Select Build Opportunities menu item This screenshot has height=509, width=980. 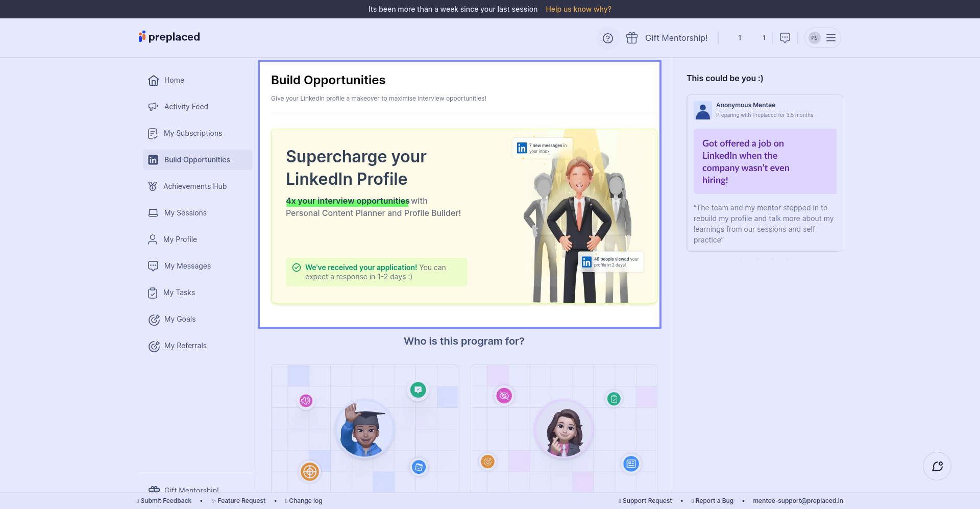coord(198,160)
